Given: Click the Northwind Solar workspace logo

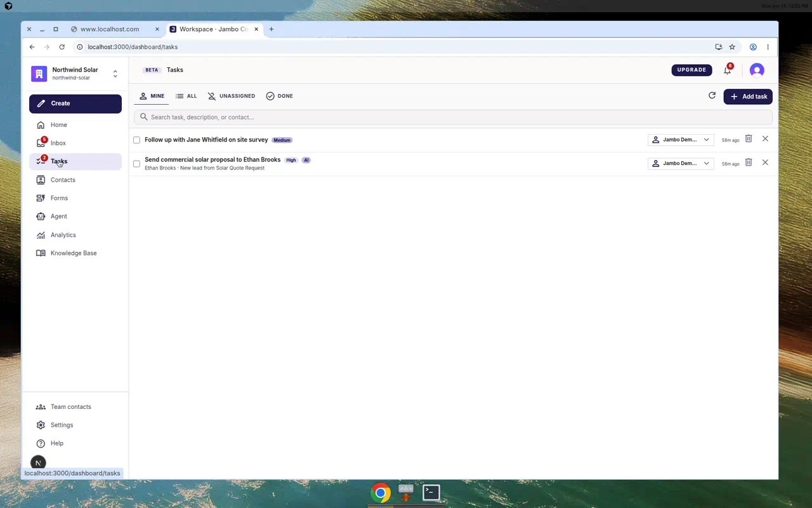Looking at the screenshot, I should (x=39, y=74).
